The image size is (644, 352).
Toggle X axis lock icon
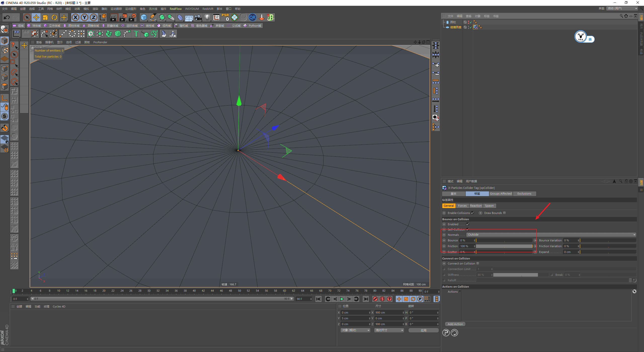pyautogui.click(x=75, y=17)
